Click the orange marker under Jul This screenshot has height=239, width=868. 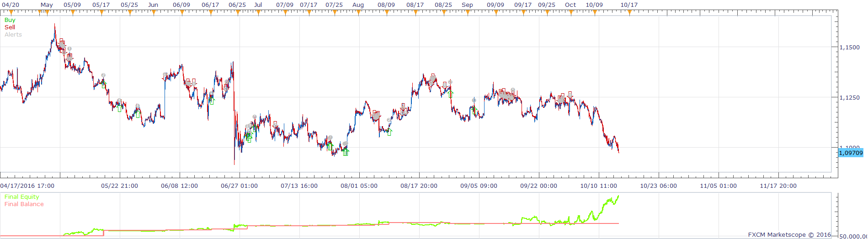point(259,12)
